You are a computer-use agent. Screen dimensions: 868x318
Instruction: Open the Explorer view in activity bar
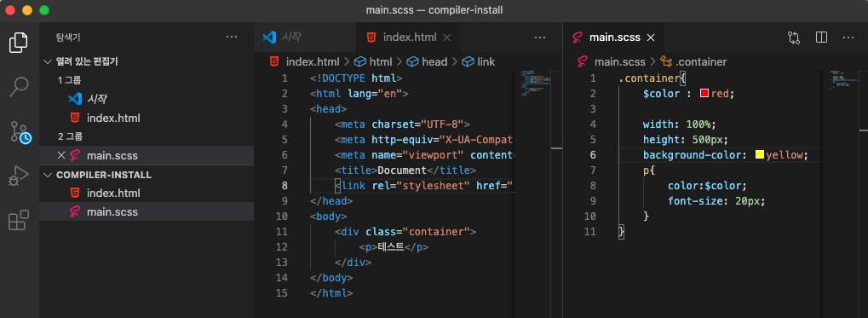point(19,42)
